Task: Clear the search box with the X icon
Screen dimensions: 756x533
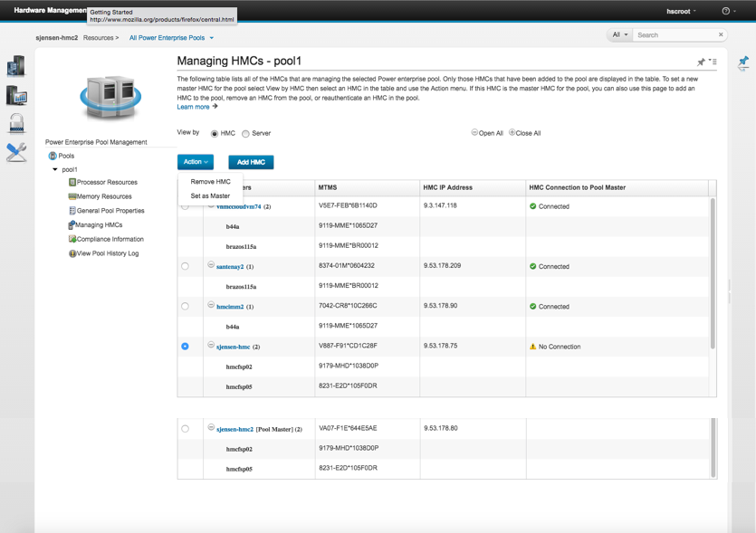Action: click(x=721, y=33)
